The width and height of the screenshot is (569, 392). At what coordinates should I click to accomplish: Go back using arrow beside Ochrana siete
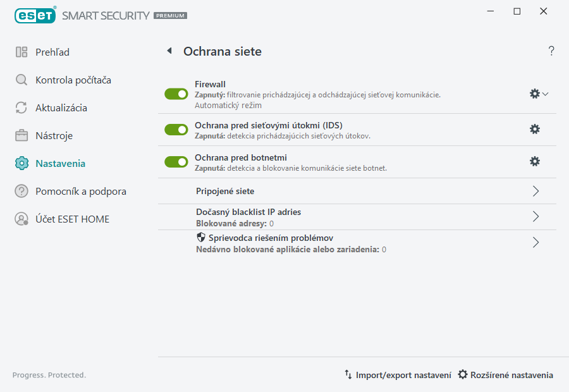point(169,51)
